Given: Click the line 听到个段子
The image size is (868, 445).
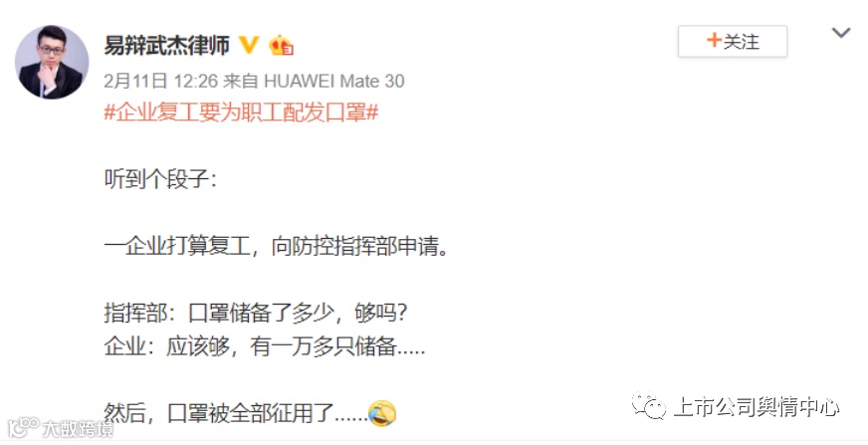Looking at the screenshot, I should 160,179.
